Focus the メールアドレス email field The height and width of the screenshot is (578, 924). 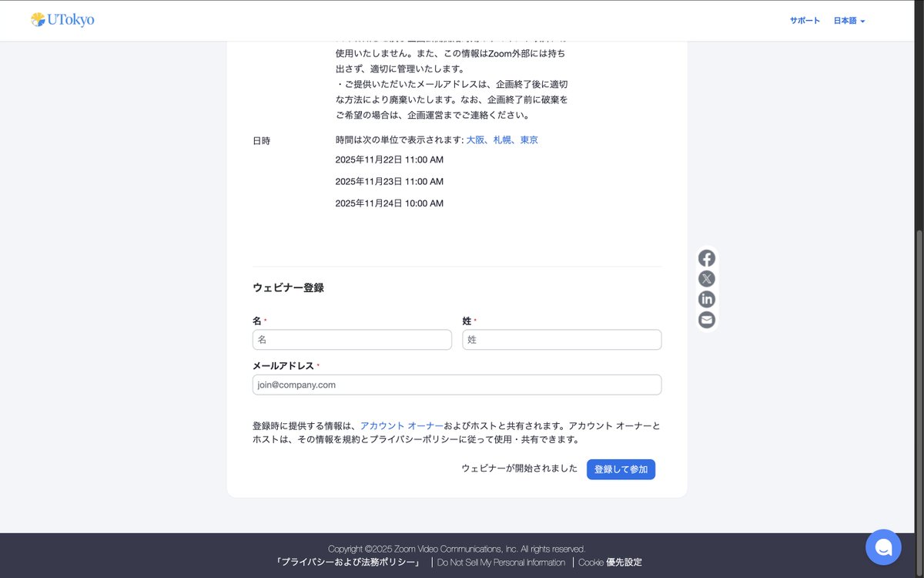coord(457,385)
